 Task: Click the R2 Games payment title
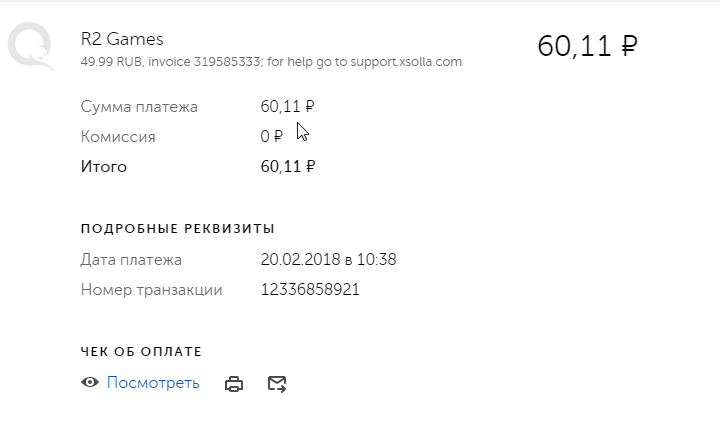(x=122, y=39)
